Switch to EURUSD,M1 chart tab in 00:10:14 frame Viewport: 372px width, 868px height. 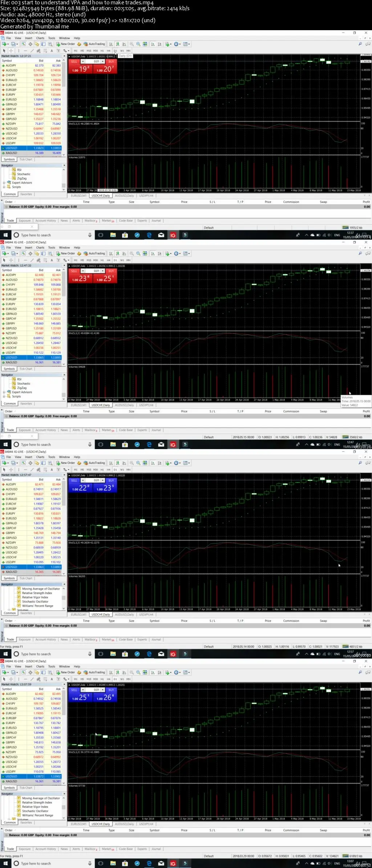(78, 196)
